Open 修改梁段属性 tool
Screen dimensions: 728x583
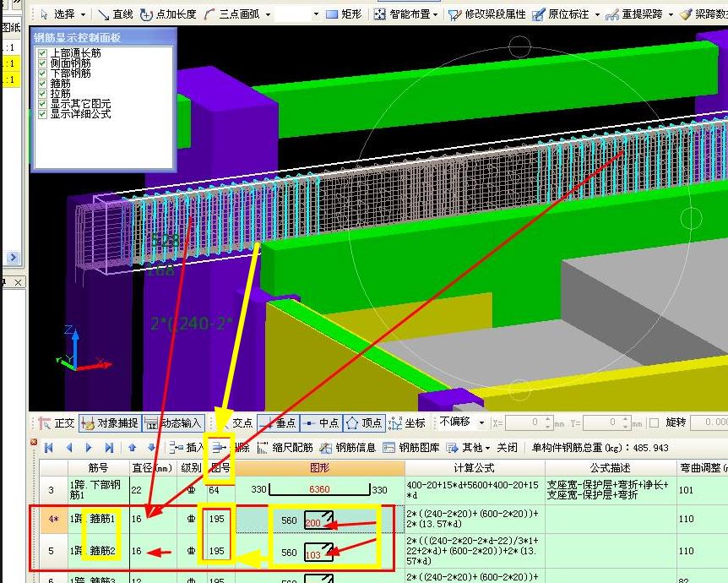pos(487,14)
